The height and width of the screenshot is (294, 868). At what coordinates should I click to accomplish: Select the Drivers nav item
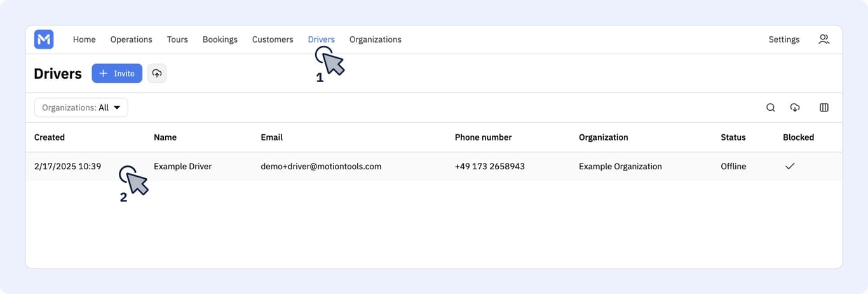[x=321, y=39]
